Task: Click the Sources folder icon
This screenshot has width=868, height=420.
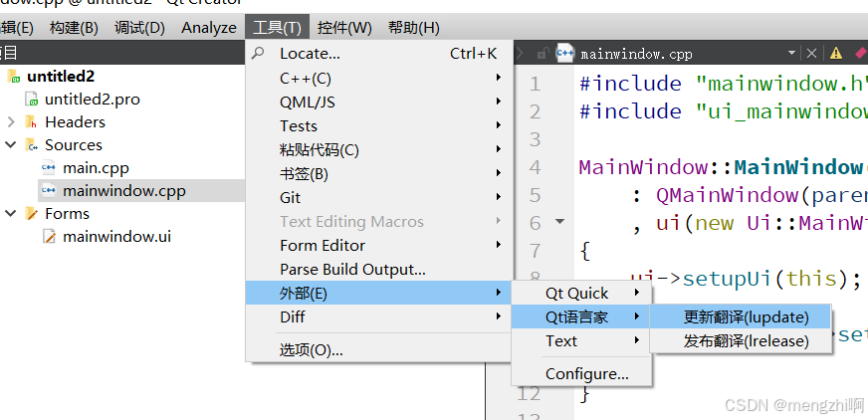Action: point(32,145)
